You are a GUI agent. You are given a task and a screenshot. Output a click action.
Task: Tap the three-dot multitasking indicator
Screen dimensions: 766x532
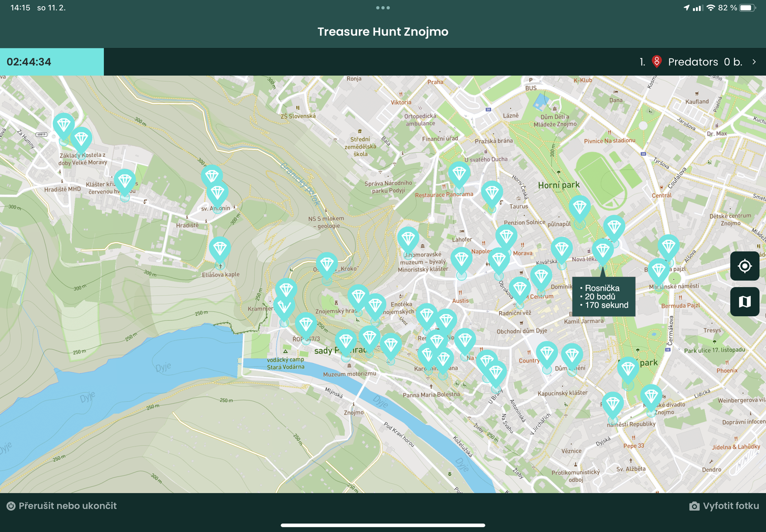[x=383, y=8]
